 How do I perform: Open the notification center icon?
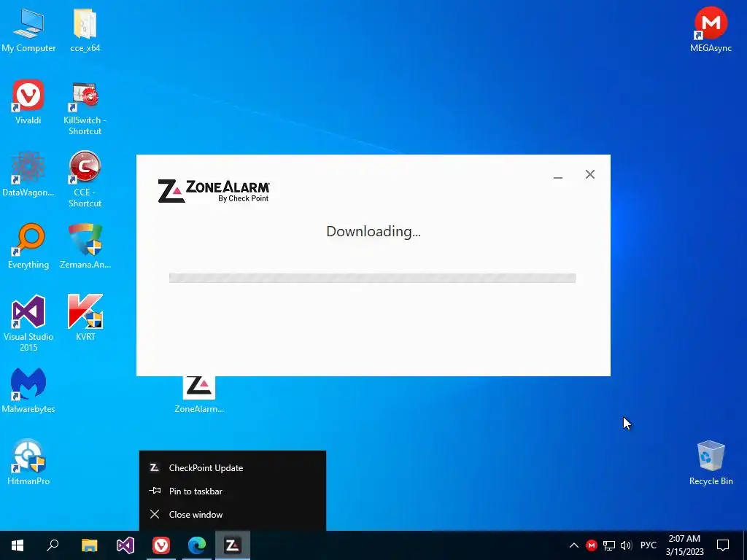723,545
